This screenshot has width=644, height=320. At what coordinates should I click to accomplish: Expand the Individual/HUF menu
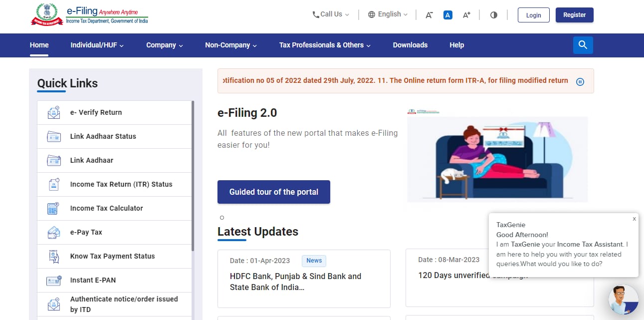[96, 45]
